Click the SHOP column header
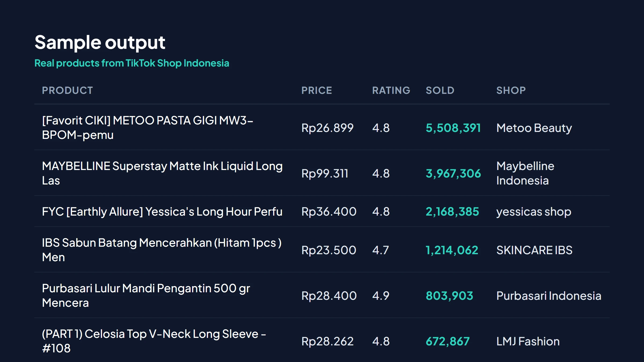This screenshot has height=362, width=644. pos(511,90)
